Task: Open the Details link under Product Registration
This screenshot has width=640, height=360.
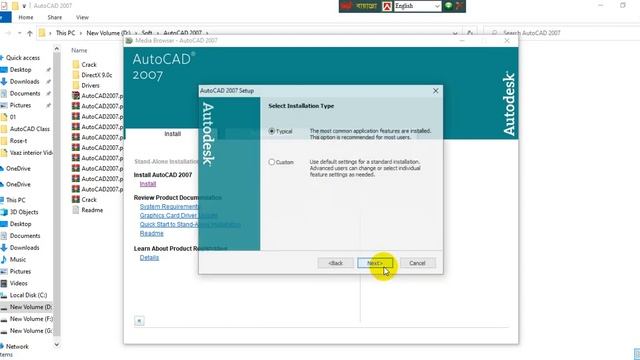Action: 149,258
